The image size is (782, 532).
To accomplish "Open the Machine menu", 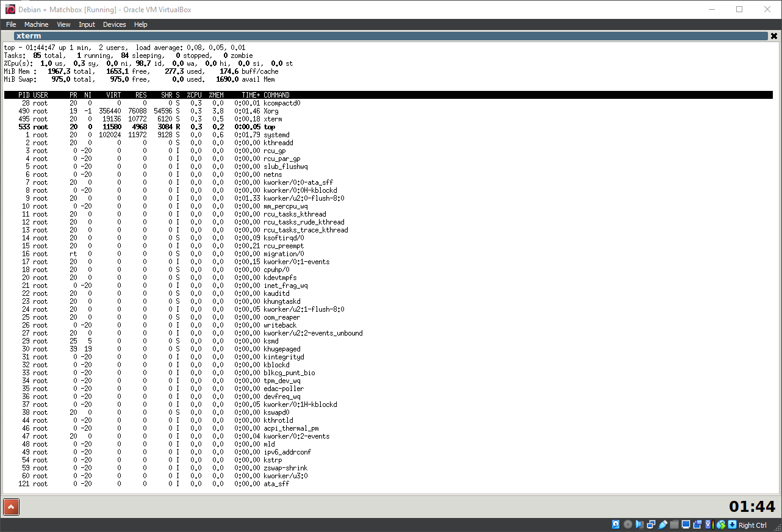I will coord(36,24).
